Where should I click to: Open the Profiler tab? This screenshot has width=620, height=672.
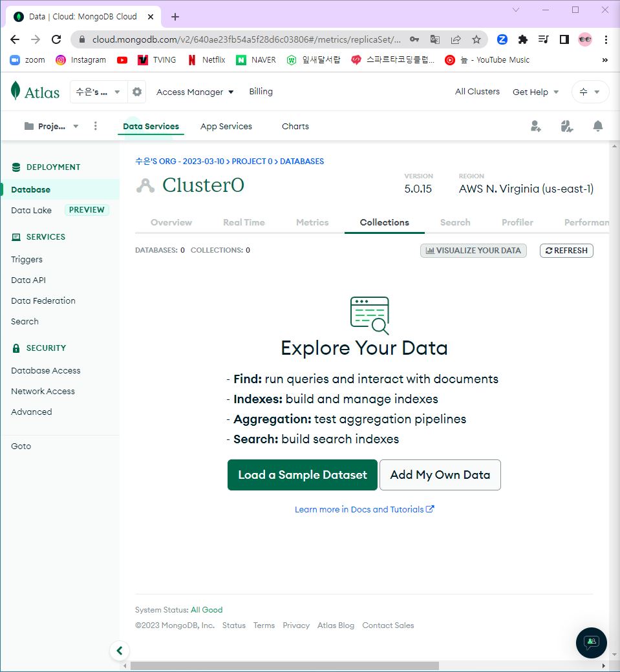coord(517,222)
